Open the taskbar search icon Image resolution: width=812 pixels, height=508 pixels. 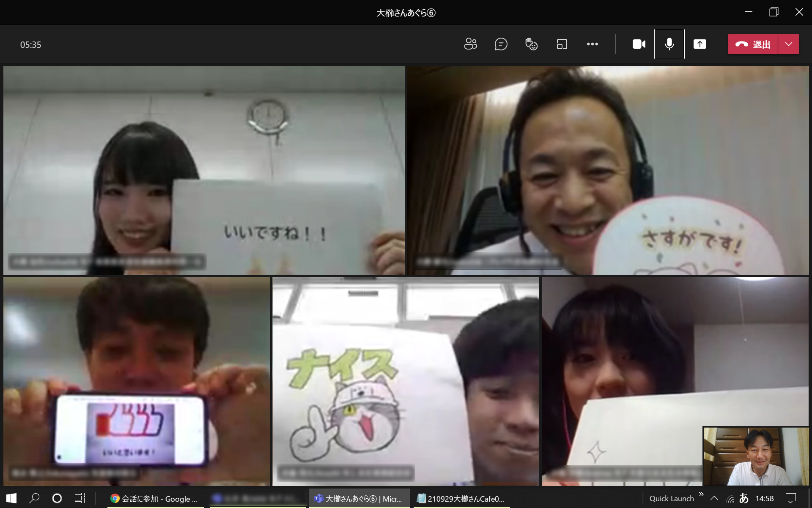pos(34,498)
